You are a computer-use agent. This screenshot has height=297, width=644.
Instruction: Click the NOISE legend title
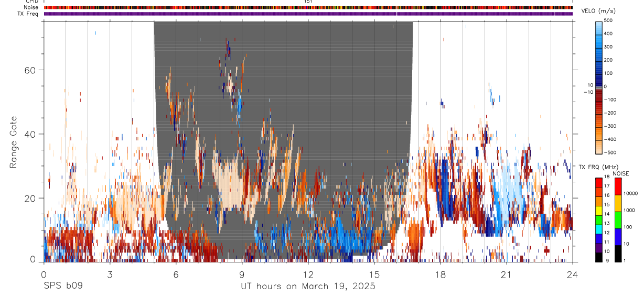tap(620, 173)
